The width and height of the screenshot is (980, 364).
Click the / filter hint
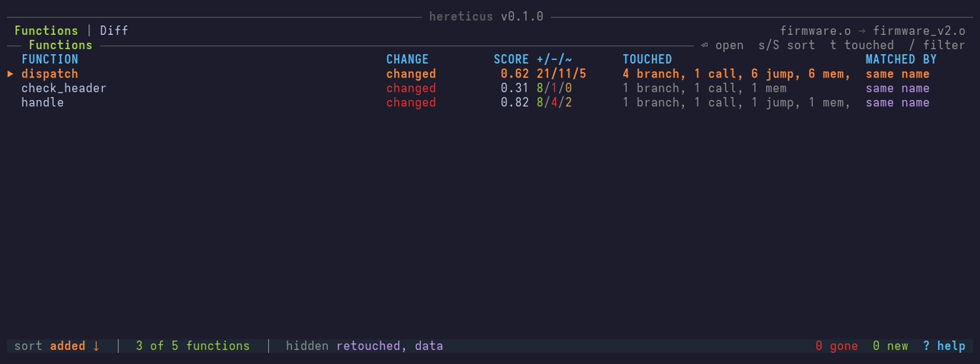(x=937, y=45)
